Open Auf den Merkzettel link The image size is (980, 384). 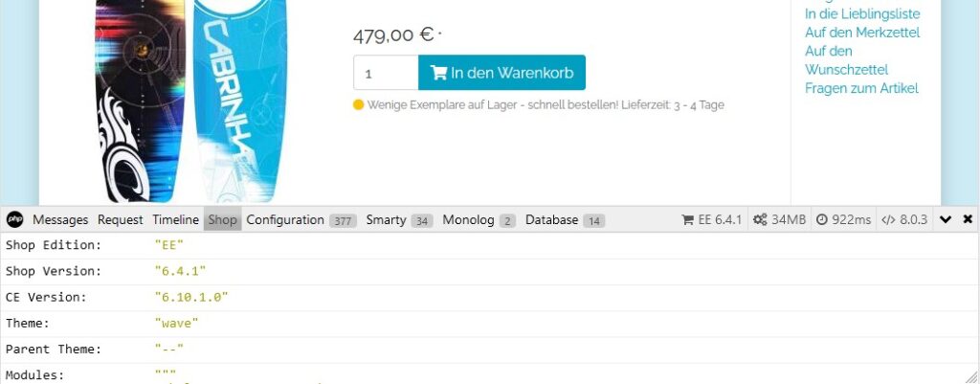point(862,33)
